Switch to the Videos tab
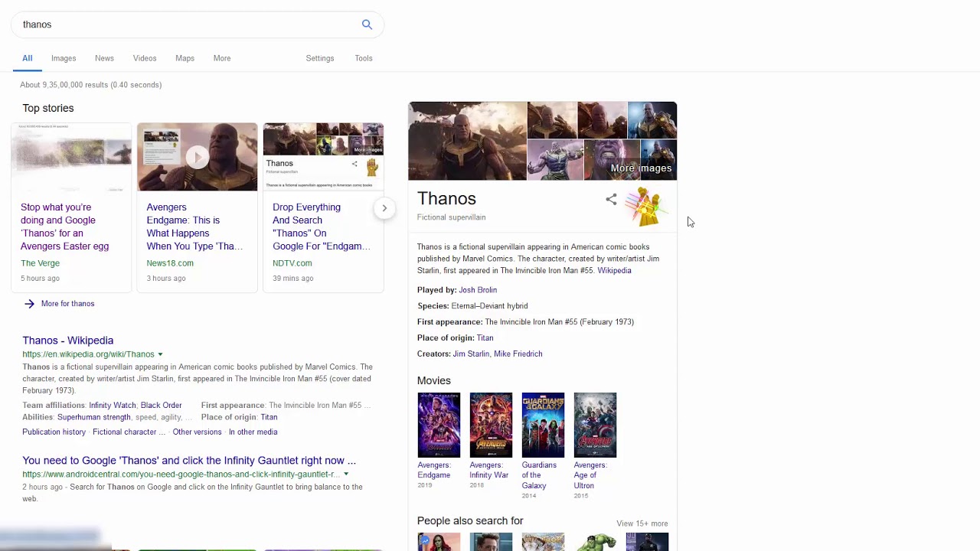 [x=145, y=58]
